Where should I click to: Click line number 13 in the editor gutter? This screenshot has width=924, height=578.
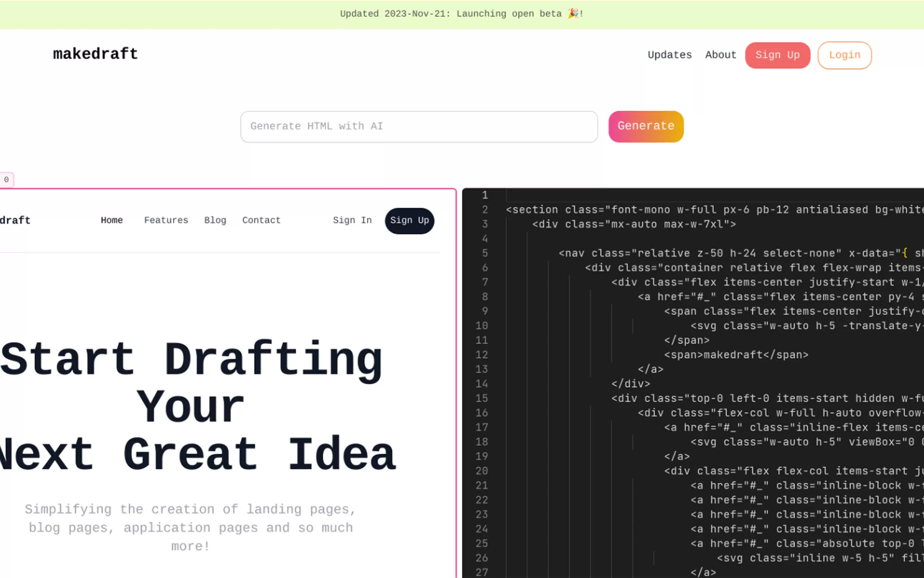pos(482,370)
